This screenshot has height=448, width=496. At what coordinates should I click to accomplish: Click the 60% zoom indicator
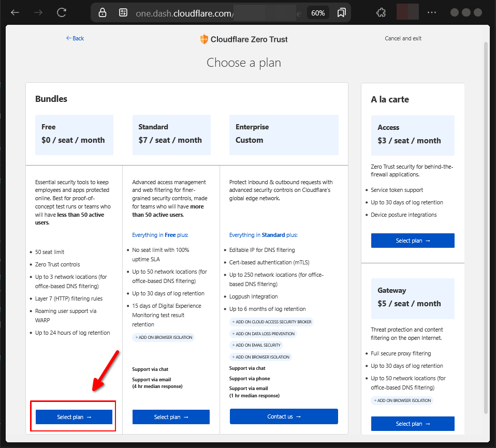pos(318,13)
